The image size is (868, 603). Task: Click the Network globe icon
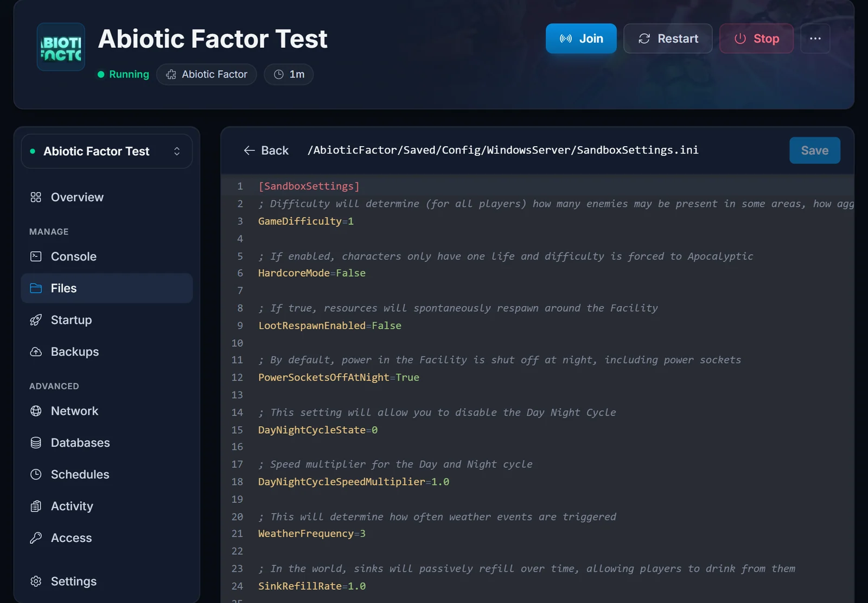[x=36, y=411]
